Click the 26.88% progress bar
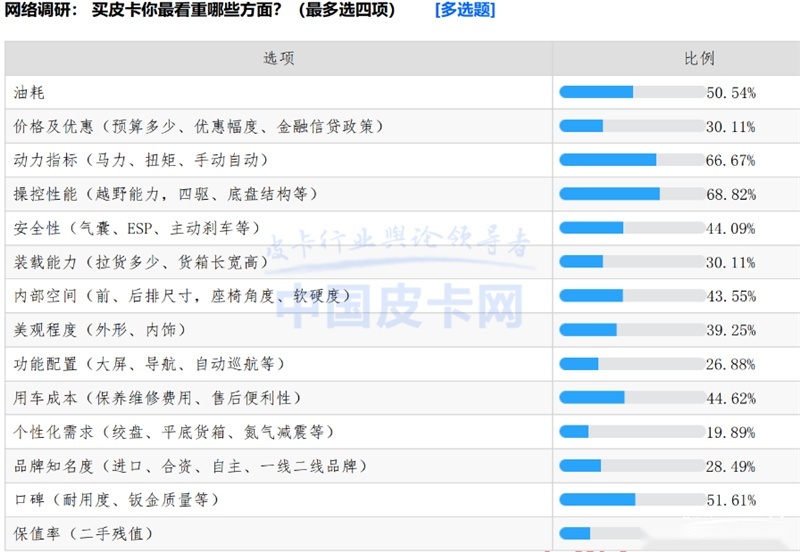The image size is (800, 552). (x=632, y=364)
